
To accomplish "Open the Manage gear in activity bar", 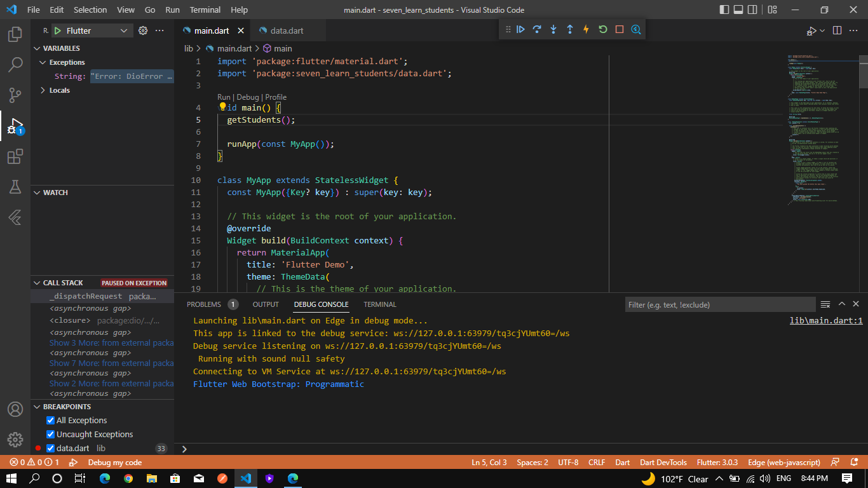I will click(15, 440).
